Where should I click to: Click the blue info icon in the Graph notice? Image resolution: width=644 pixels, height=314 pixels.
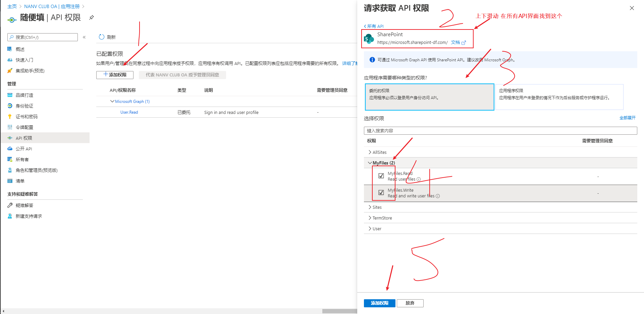click(x=372, y=60)
